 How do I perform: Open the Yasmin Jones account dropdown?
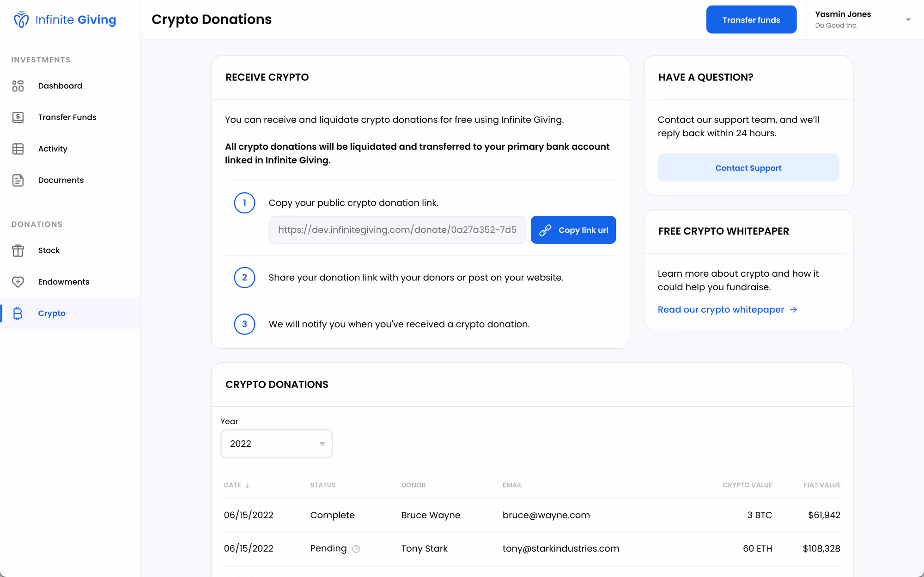[908, 19]
